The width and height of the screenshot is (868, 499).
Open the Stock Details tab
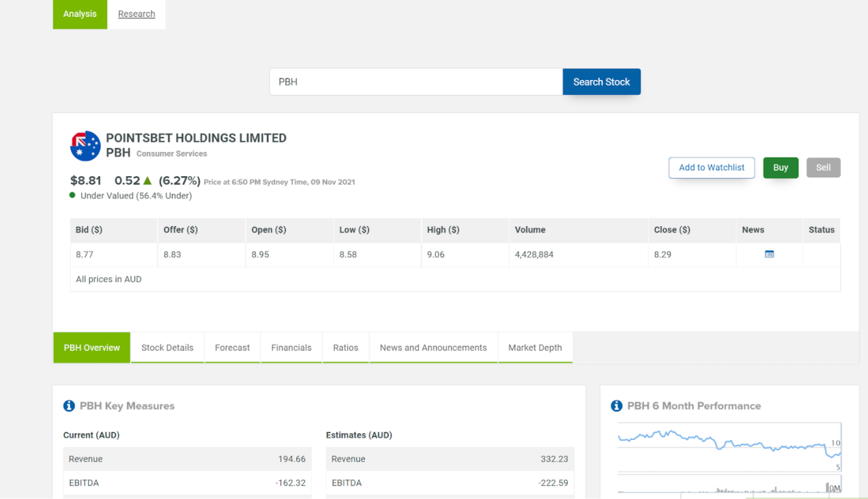[167, 348]
